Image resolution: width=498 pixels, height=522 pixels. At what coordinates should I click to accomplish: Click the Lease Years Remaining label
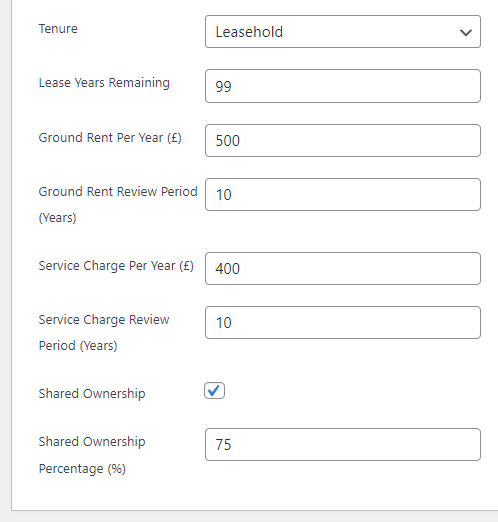pyautogui.click(x=104, y=83)
